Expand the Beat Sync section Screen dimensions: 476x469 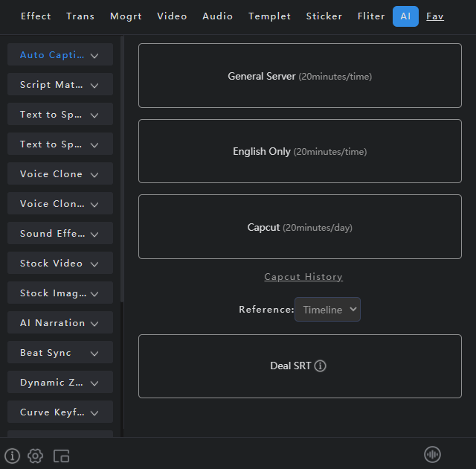click(60, 352)
